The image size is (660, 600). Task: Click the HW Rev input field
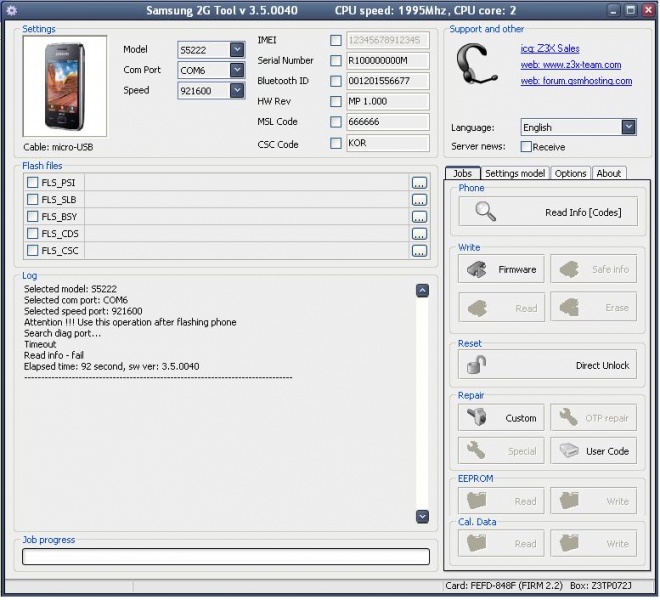[x=388, y=101]
